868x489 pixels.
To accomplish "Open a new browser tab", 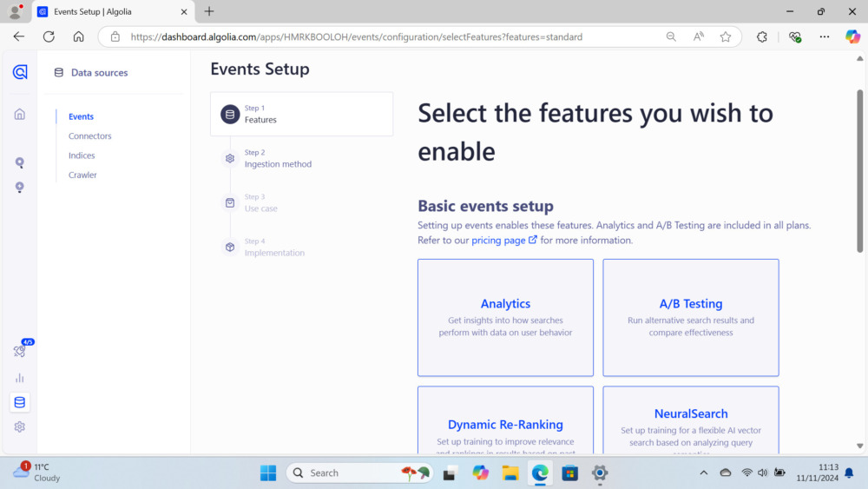I will (x=209, y=11).
